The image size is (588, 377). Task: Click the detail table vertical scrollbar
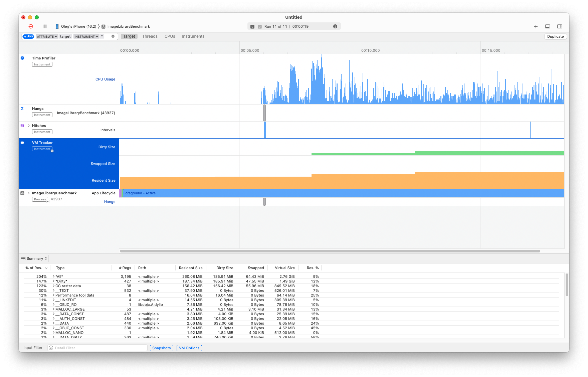pos(567,285)
